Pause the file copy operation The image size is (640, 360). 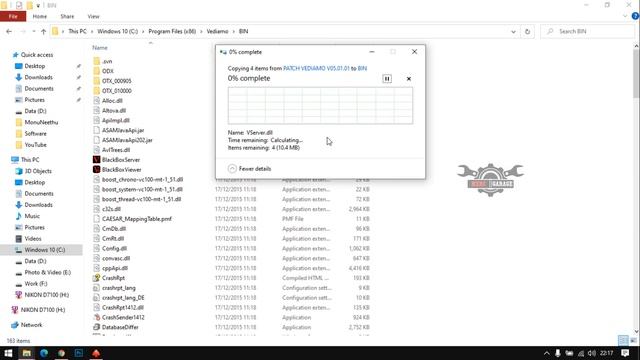[387, 79]
